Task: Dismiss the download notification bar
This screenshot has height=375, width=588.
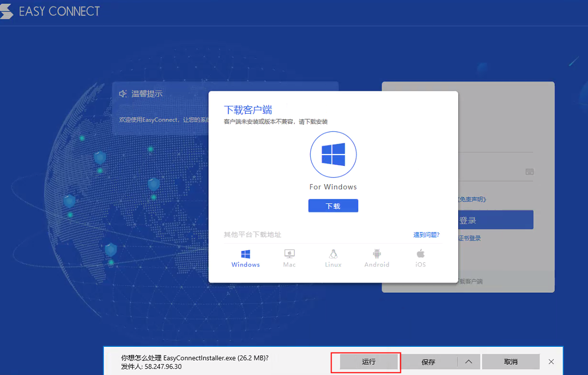Action: click(551, 361)
